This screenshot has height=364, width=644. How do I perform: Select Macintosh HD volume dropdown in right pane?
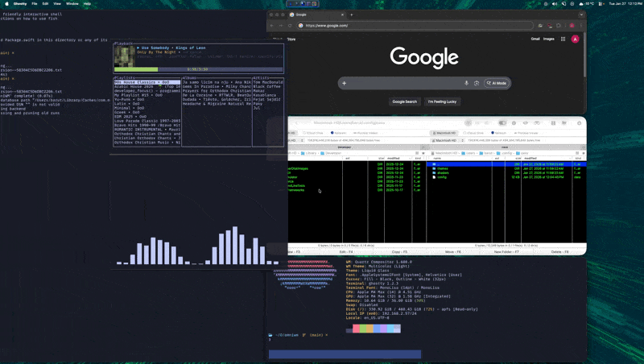(x=448, y=140)
